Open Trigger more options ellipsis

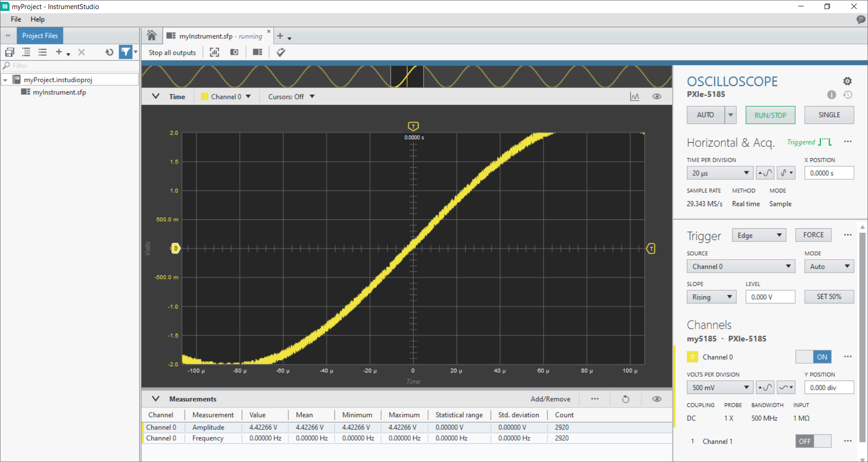pyautogui.click(x=848, y=235)
